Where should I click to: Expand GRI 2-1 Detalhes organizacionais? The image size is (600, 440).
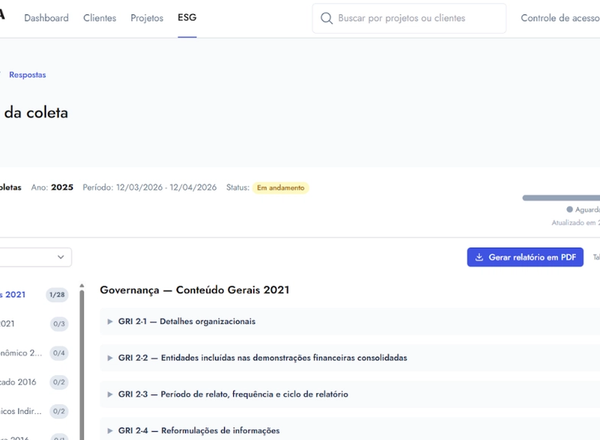tap(350, 321)
